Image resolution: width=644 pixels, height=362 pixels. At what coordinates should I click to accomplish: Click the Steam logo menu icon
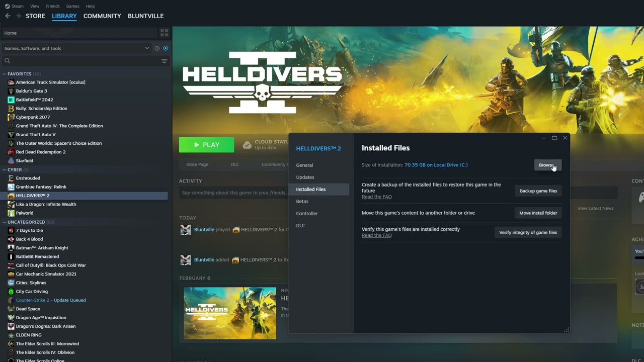pyautogui.click(x=7, y=6)
